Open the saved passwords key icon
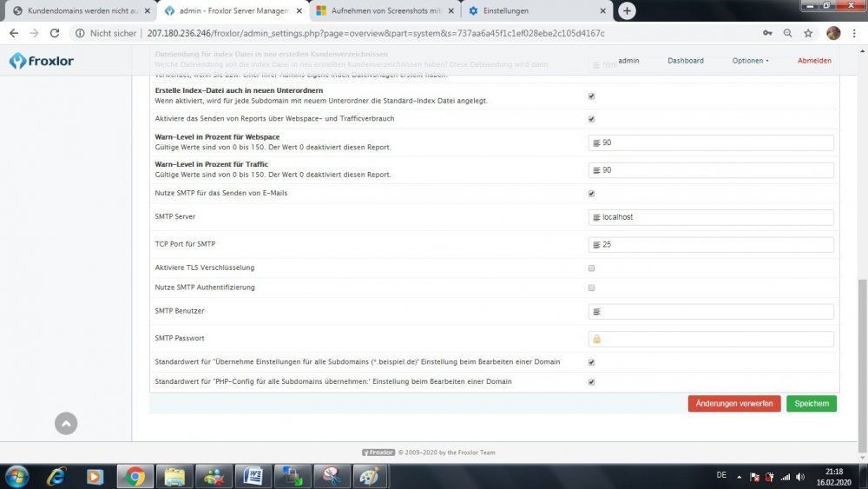The width and height of the screenshot is (868, 489). [x=766, y=33]
